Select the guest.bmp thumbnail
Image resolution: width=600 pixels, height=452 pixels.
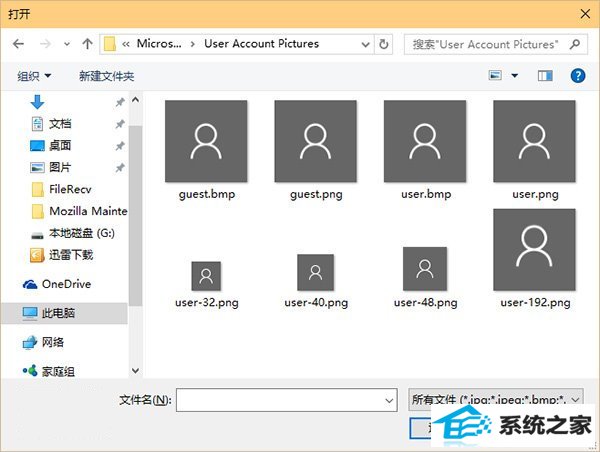pos(206,141)
